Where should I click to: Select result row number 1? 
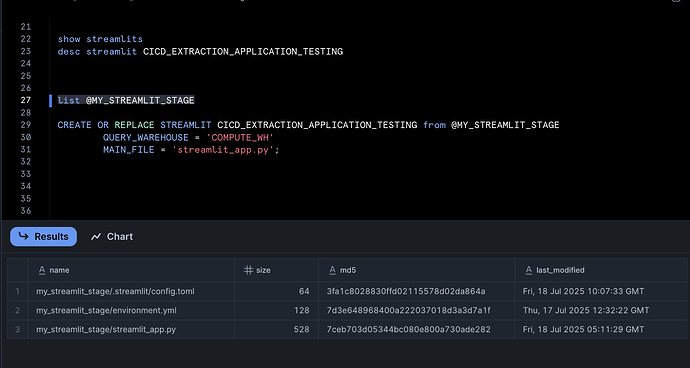(18, 291)
